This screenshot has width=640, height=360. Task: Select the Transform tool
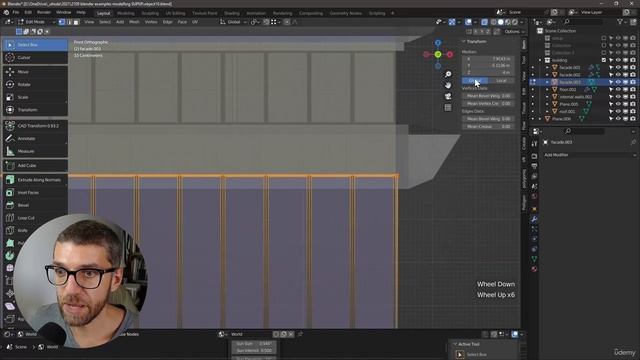point(35,110)
